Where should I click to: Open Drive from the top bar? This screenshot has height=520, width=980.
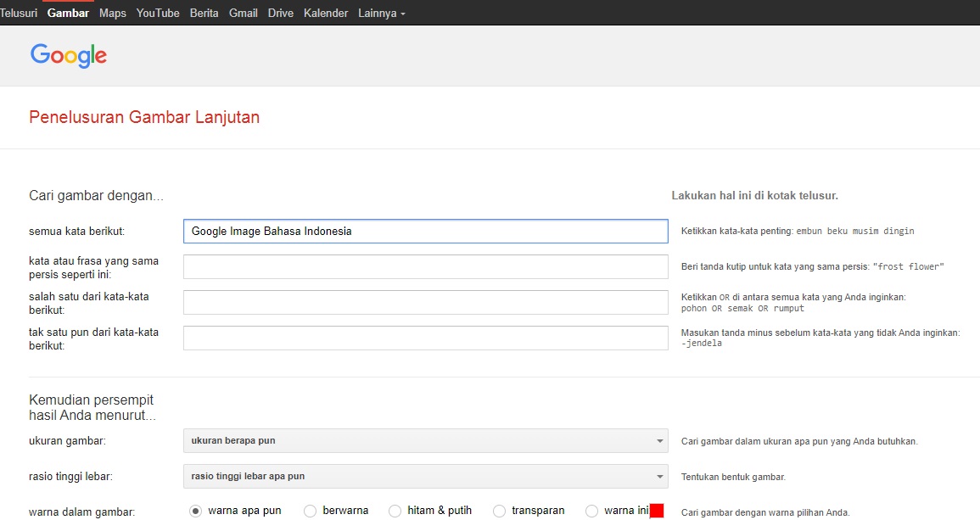pos(281,13)
